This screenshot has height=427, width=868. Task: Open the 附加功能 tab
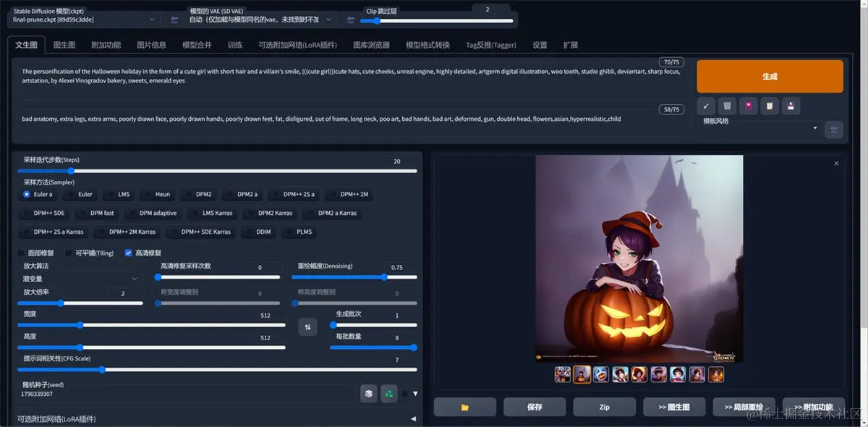pyautogui.click(x=106, y=45)
